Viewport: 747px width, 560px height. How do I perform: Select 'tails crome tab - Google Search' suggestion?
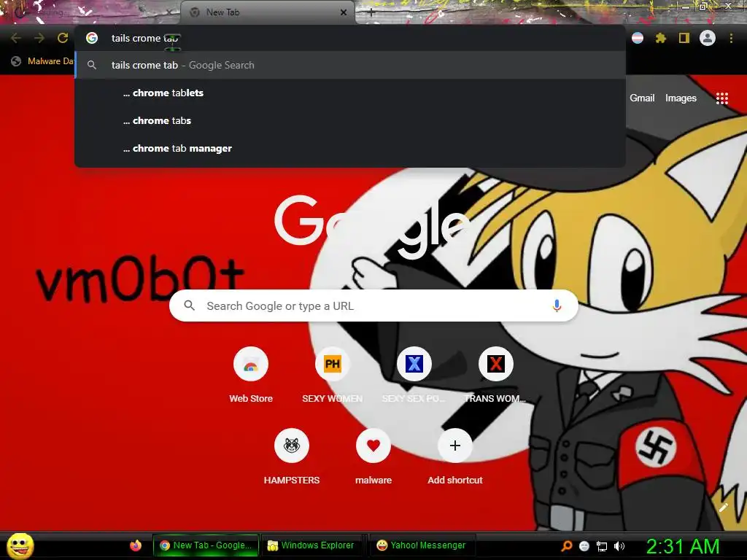(x=350, y=65)
